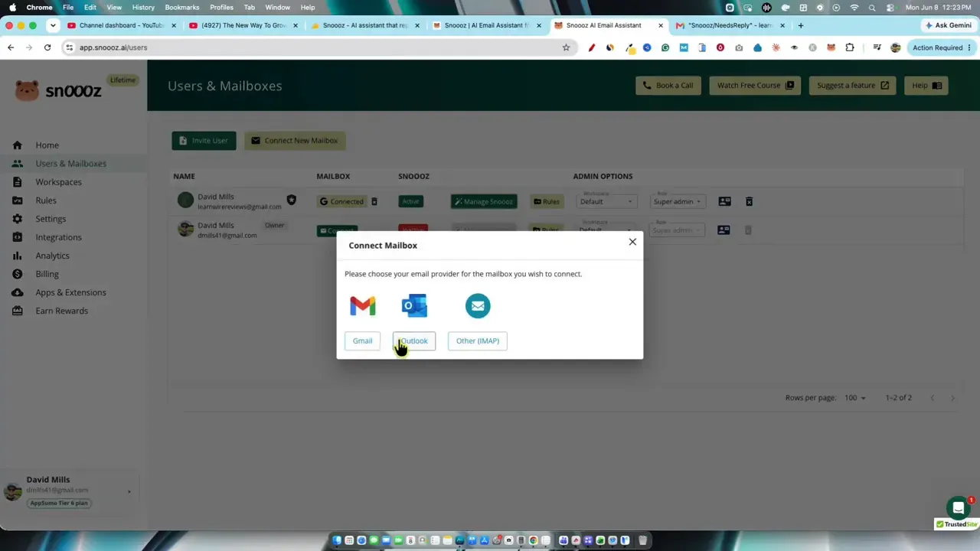This screenshot has width=980, height=551.
Task: Click the Other (IMAP) button
Action: (478, 341)
